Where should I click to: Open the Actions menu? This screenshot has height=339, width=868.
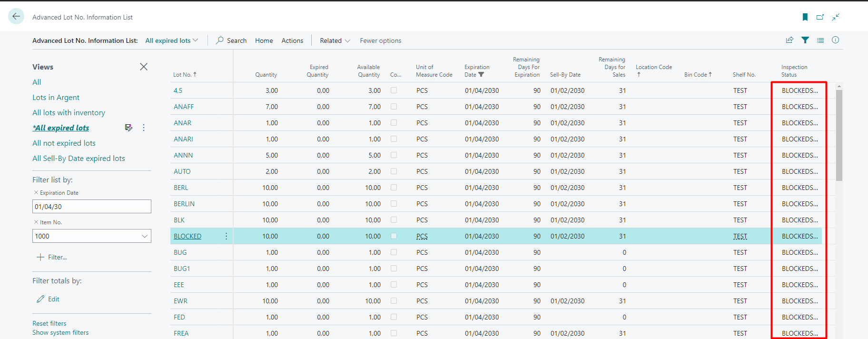(x=292, y=40)
